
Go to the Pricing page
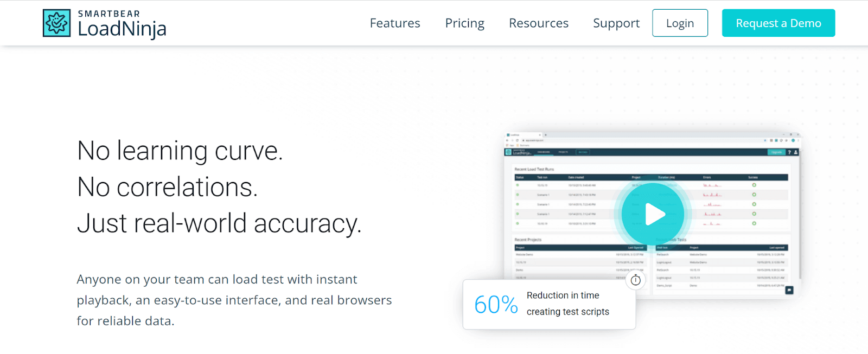(464, 23)
